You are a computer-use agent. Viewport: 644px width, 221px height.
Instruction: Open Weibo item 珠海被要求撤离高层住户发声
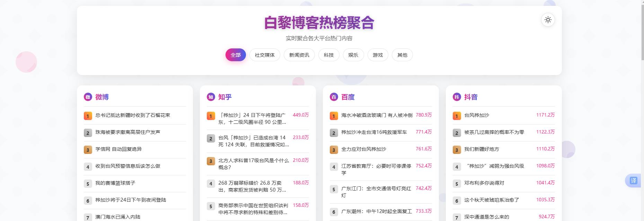(x=127, y=132)
